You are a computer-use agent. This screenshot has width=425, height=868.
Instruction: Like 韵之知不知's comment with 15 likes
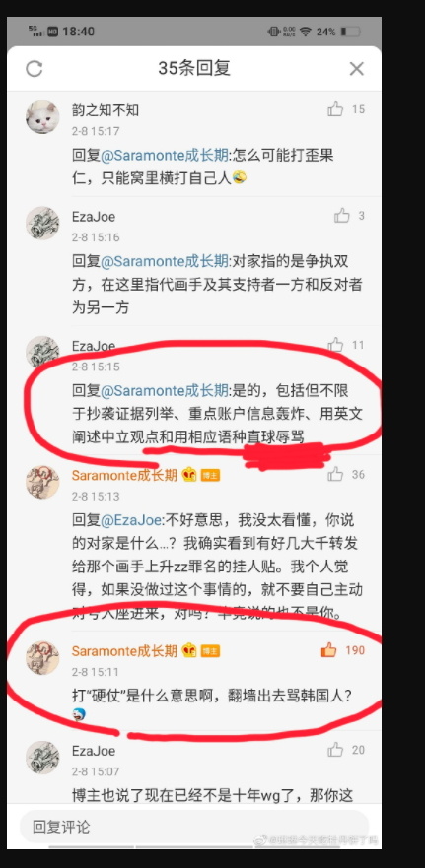tap(336, 109)
